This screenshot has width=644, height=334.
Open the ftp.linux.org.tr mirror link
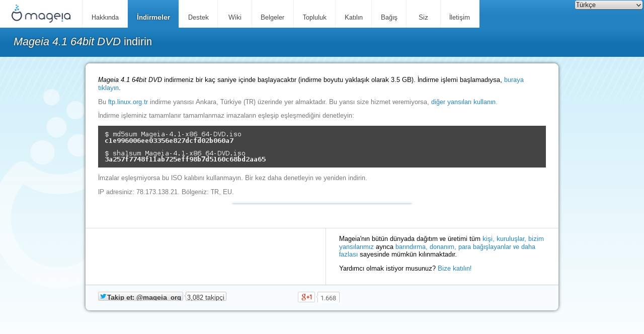[x=128, y=102]
